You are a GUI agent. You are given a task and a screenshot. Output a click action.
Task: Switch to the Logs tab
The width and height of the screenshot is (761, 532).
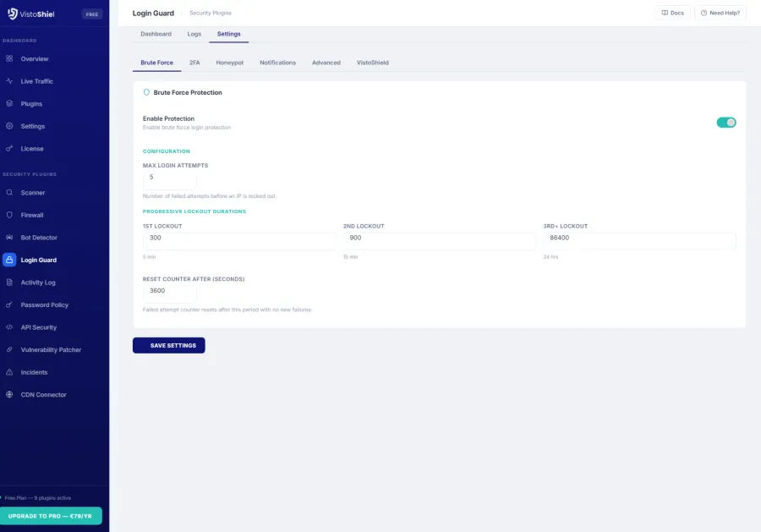(x=194, y=34)
